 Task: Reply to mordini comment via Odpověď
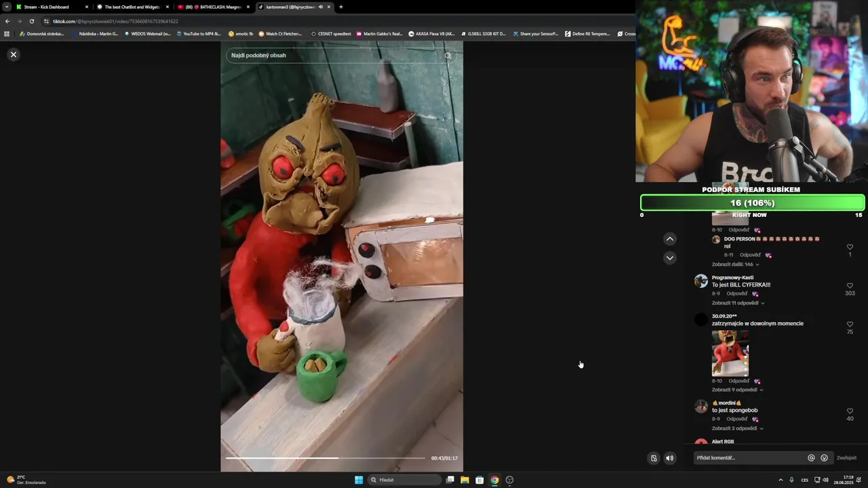pyautogui.click(x=737, y=419)
